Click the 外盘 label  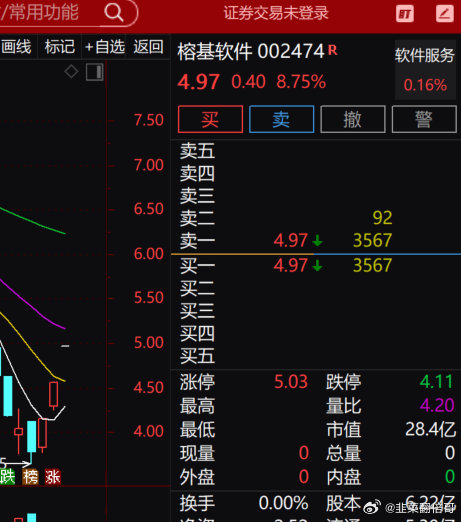197,477
